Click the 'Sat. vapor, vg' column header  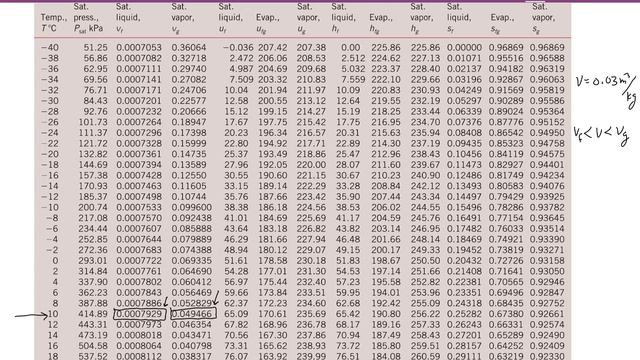click(184, 18)
